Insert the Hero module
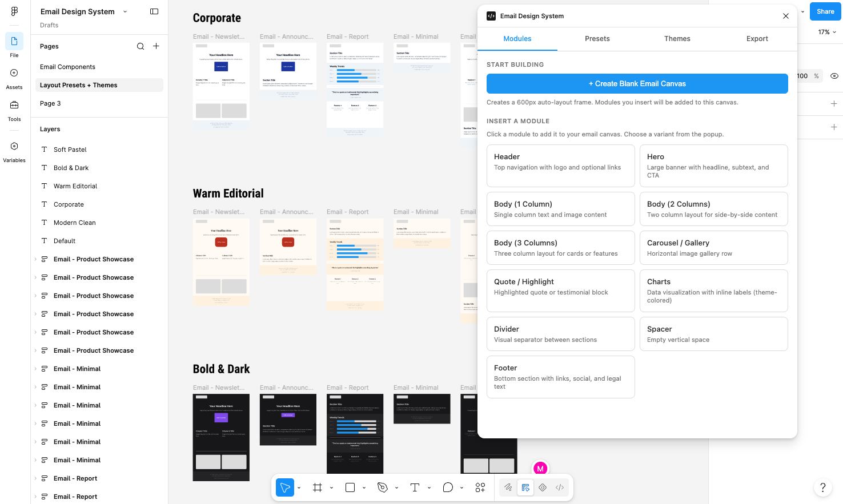Viewport: 843px width, 504px height. (x=714, y=166)
